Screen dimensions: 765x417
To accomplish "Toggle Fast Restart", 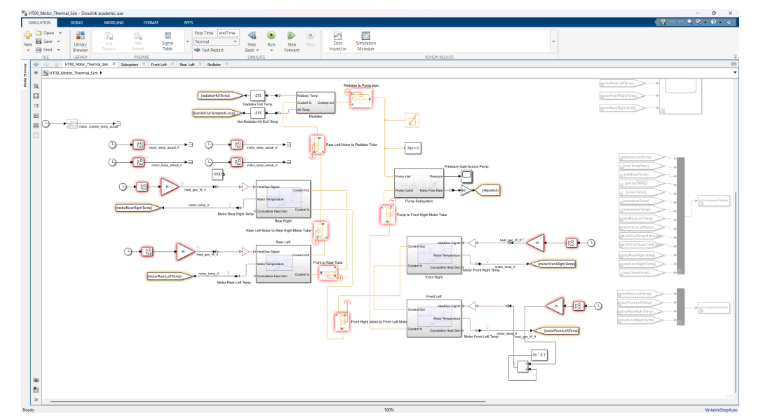I will tap(209, 50).
